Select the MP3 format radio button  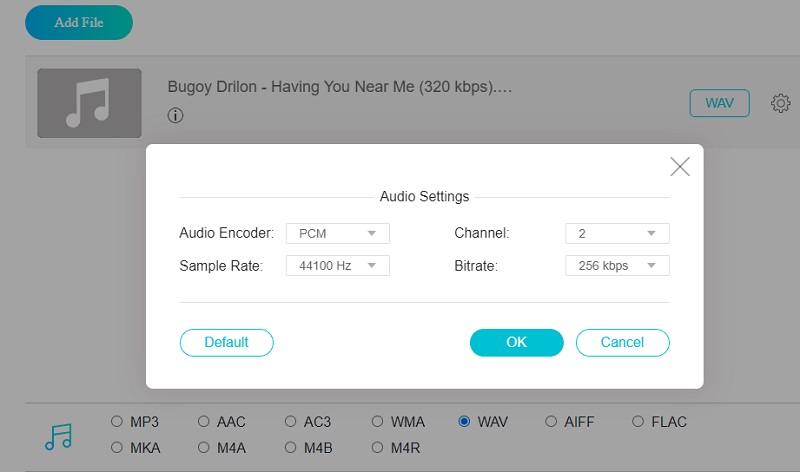(x=117, y=422)
